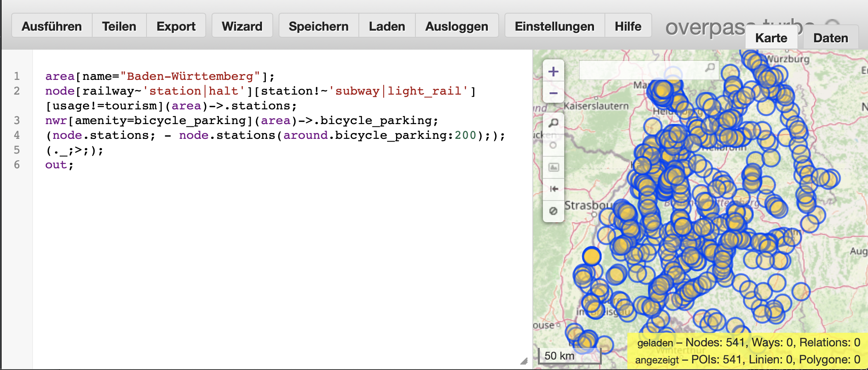Switch to the Karte tab
Screen dimensions: 868x370
coord(771,38)
